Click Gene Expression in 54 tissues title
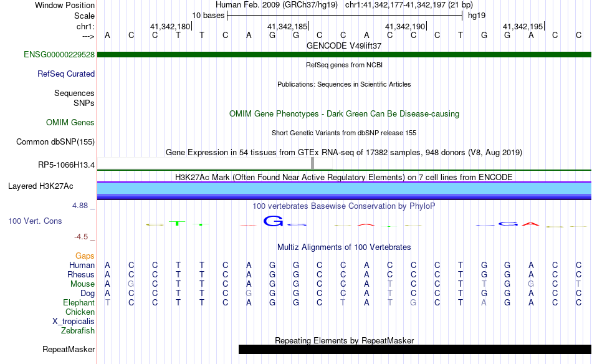 pos(344,153)
